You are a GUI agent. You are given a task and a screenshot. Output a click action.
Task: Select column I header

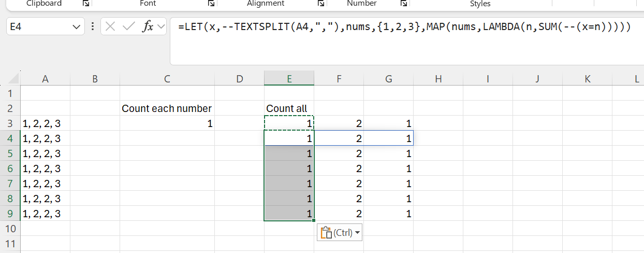coord(488,79)
